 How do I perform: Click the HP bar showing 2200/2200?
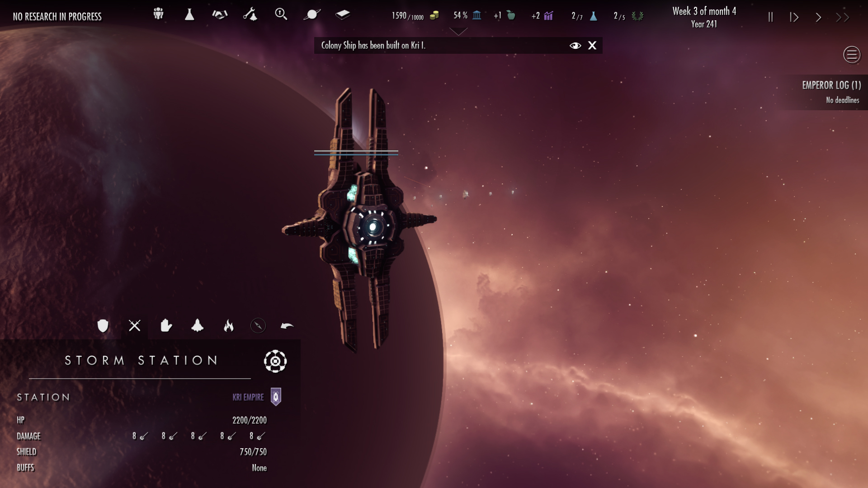(x=249, y=420)
